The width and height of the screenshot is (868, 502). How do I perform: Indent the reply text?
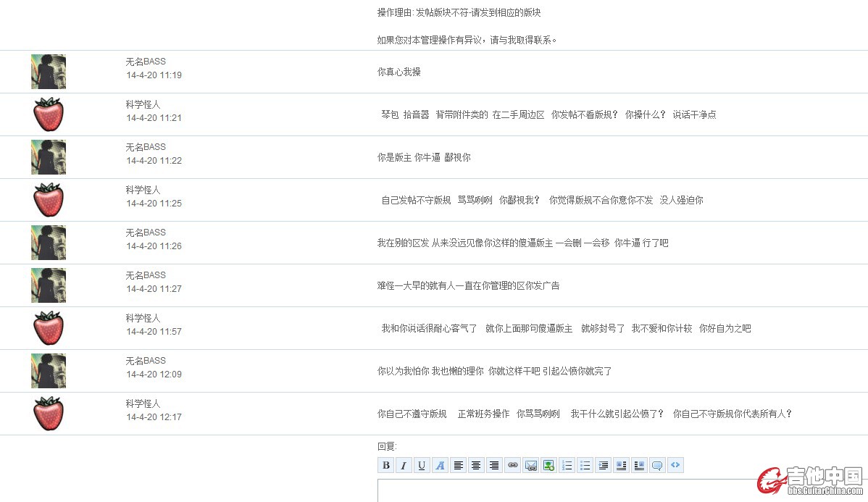603,466
